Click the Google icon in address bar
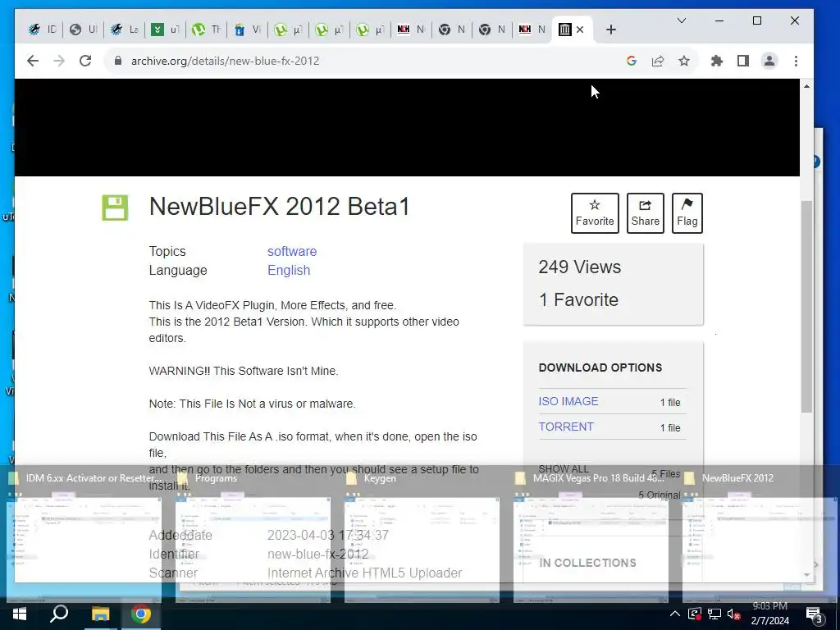The width and height of the screenshot is (840, 630). click(x=631, y=61)
